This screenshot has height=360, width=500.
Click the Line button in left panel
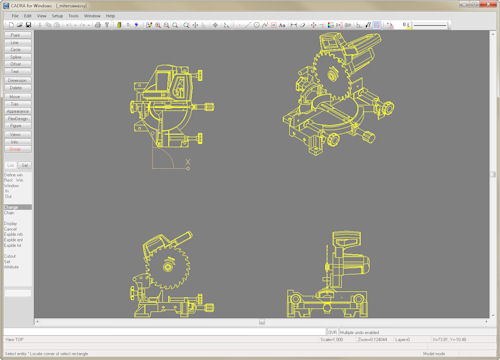[18, 42]
